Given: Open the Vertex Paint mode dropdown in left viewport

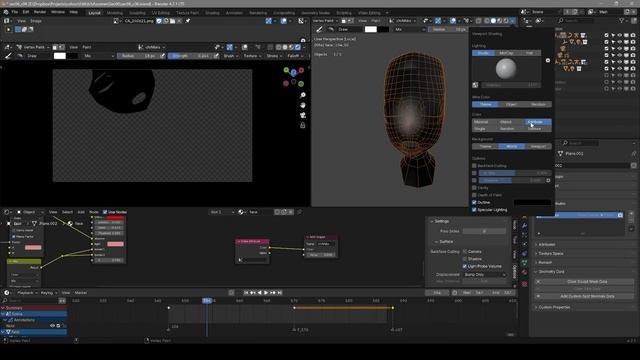Looking at the screenshot, I should tap(33, 47).
